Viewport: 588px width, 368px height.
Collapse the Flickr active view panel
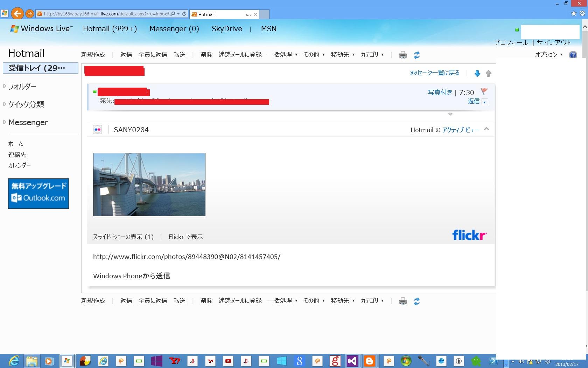(x=486, y=129)
